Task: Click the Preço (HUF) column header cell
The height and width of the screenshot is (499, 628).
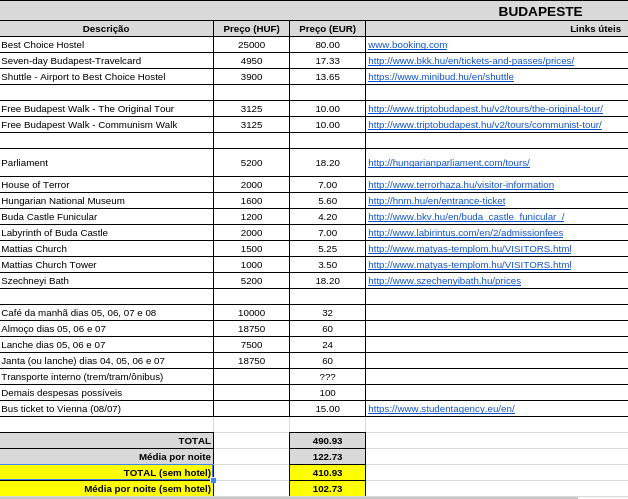Action: [251, 29]
